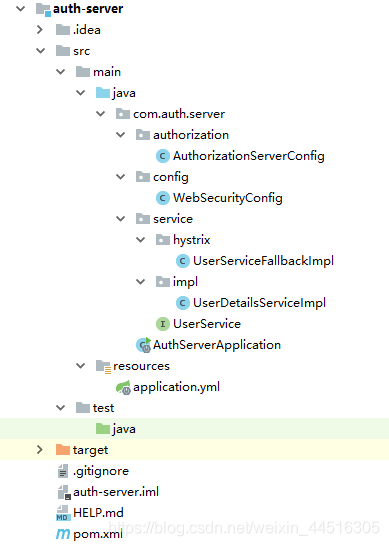Viewport: 389px width, 546px height.
Task: Click the UserDetailsServiceImpl class icon
Action: (182, 303)
